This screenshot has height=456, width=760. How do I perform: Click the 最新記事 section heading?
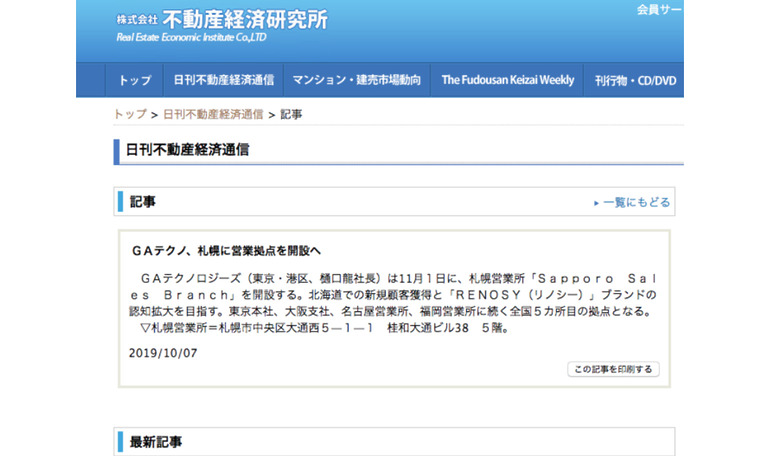click(156, 441)
